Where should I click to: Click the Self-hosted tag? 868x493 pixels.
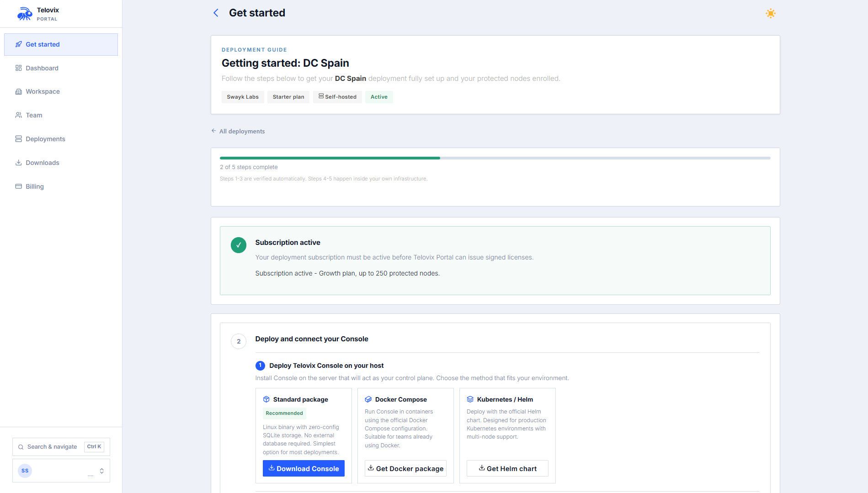click(337, 97)
